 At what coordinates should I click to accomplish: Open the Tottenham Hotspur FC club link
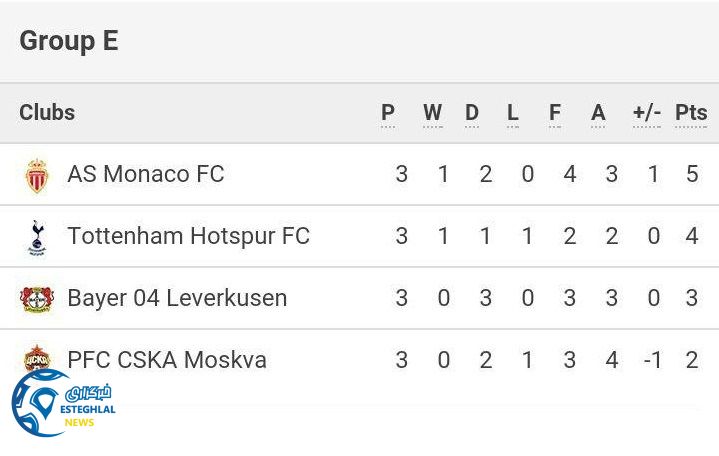[188, 236]
